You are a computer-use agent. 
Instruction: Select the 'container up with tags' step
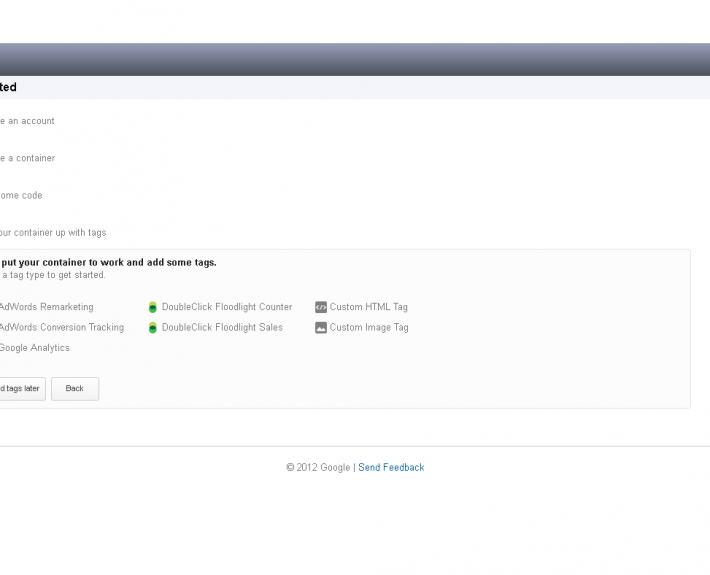52,232
